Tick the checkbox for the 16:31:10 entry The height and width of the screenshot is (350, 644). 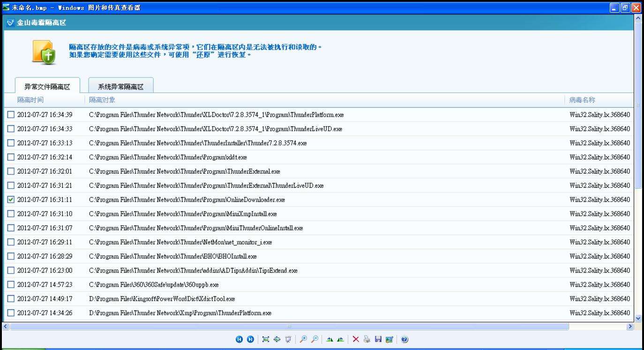11,213
